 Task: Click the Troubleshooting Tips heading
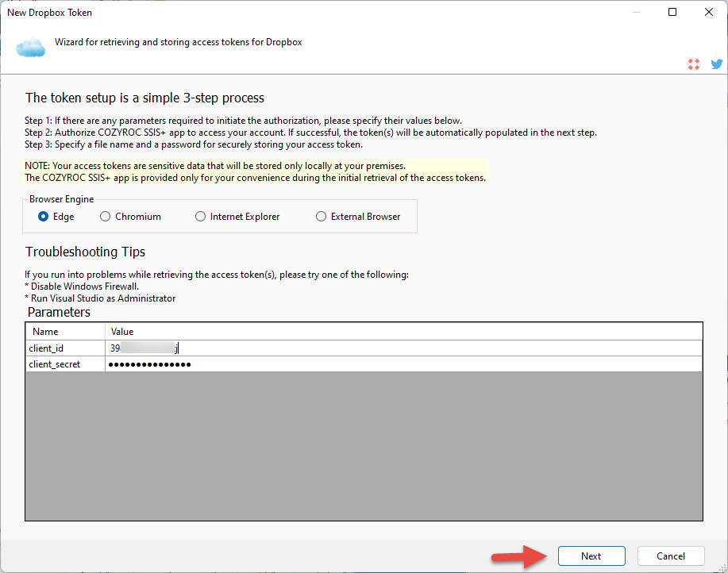pyautogui.click(x=86, y=252)
